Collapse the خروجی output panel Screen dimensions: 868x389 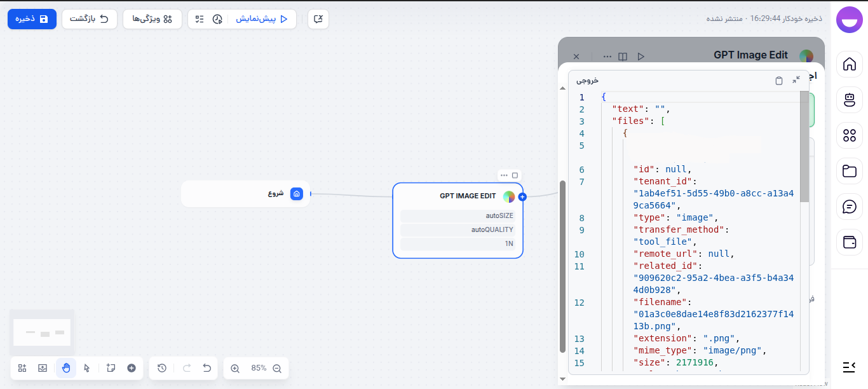click(797, 80)
